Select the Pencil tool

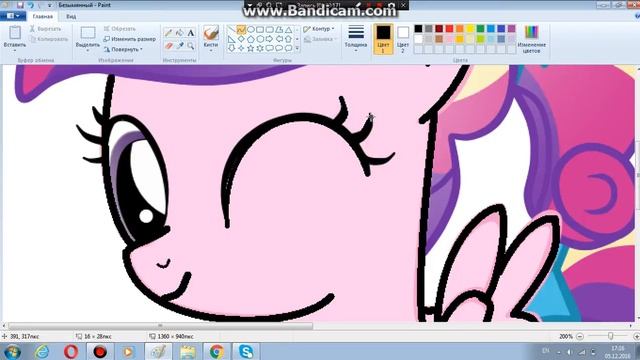click(x=168, y=33)
